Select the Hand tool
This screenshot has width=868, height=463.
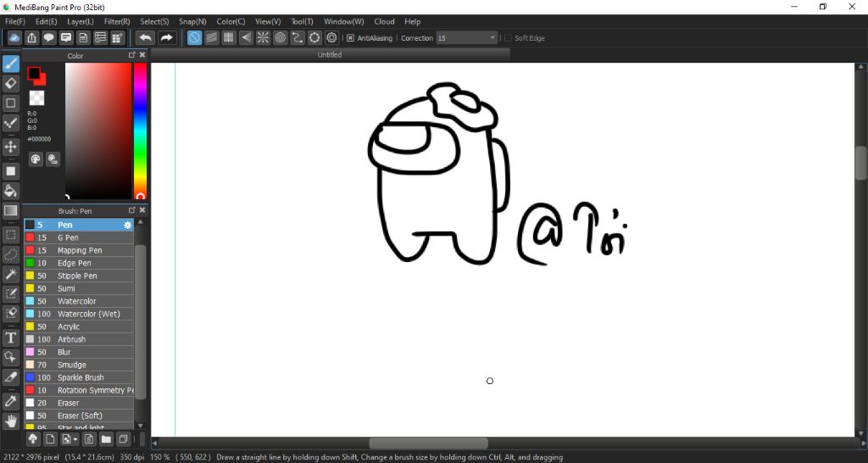pyautogui.click(x=10, y=421)
